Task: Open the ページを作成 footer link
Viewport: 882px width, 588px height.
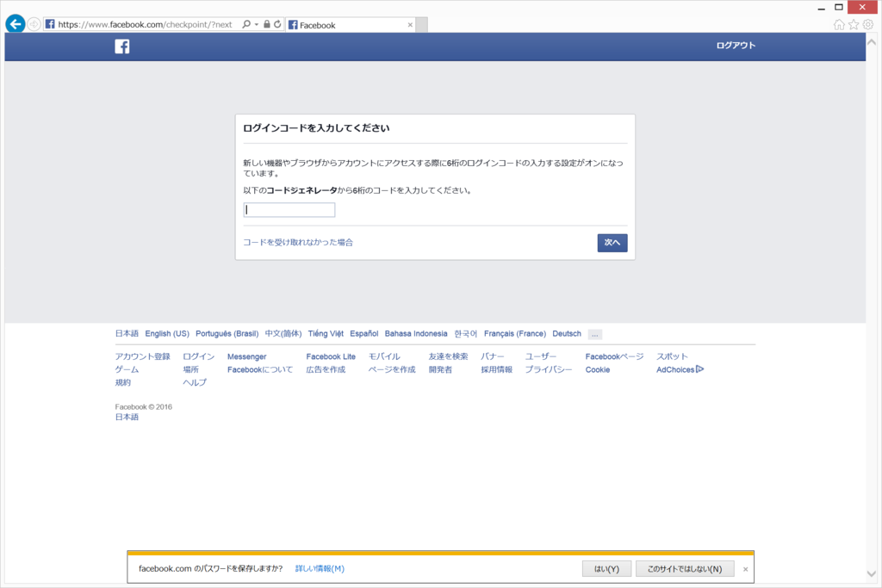Action: [x=392, y=369]
